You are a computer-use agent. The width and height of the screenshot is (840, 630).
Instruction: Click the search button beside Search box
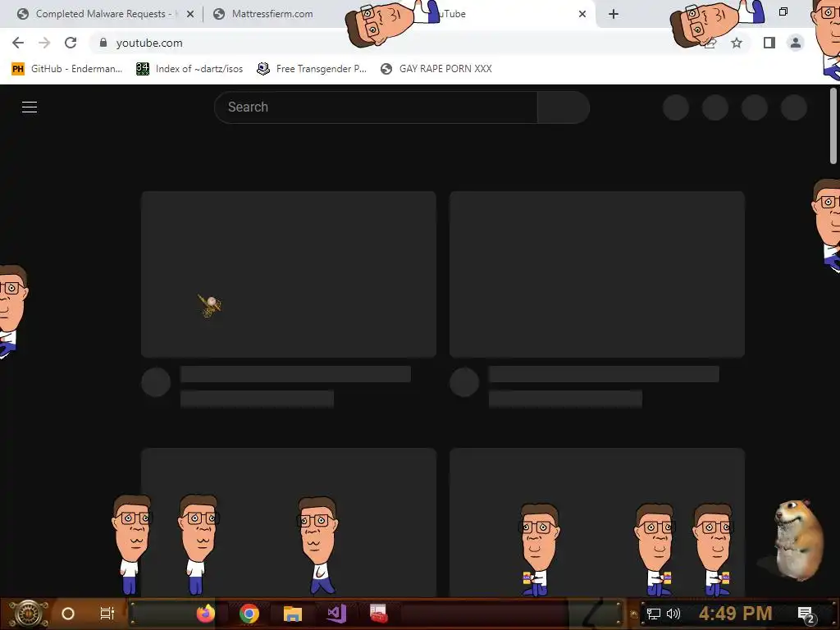pyautogui.click(x=564, y=107)
